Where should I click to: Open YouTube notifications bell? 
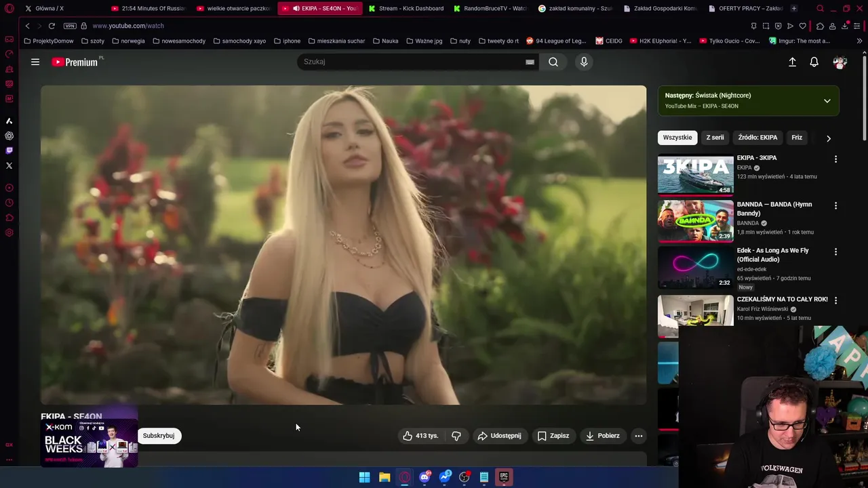(814, 62)
